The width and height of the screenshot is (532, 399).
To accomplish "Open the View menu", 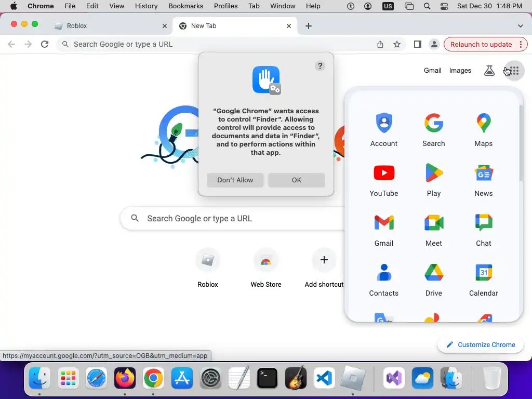I will [x=116, y=6].
